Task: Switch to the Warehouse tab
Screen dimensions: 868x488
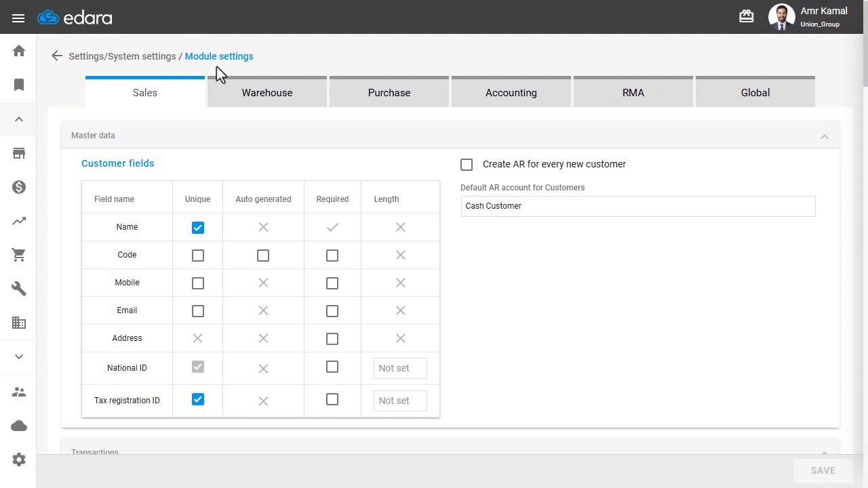Action: pyautogui.click(x=267, y=92)
